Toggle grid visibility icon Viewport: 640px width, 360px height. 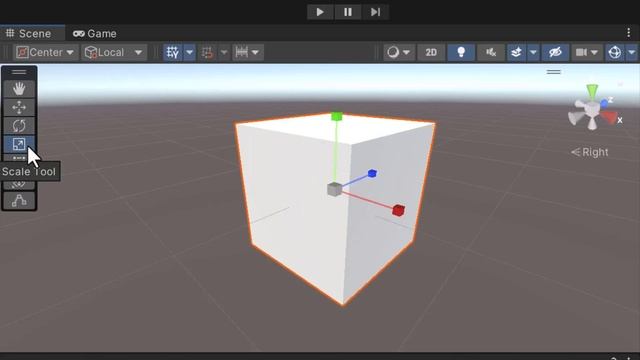click(x=173, y=52)
